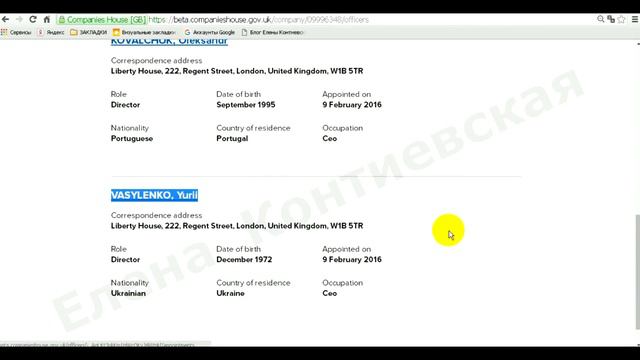This screenshot has width=640, height=360.
Task: Click Kovalchuk's '9 February 2016' appointment date
Action: [352, 105]
